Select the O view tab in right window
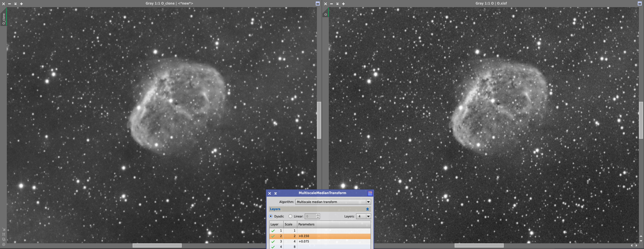The image size is (644, 249). 326,14
